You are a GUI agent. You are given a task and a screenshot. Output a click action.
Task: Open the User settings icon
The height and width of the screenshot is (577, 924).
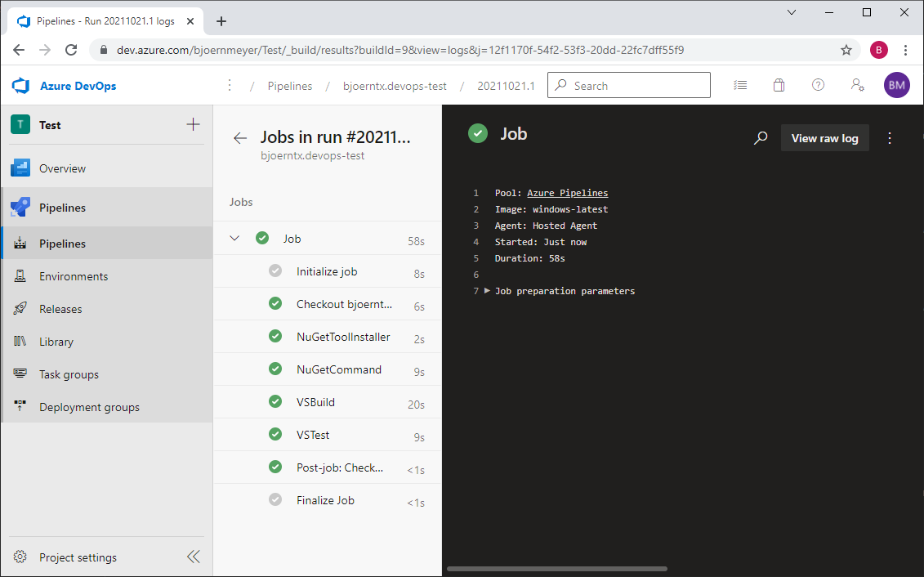coord(857,85)
